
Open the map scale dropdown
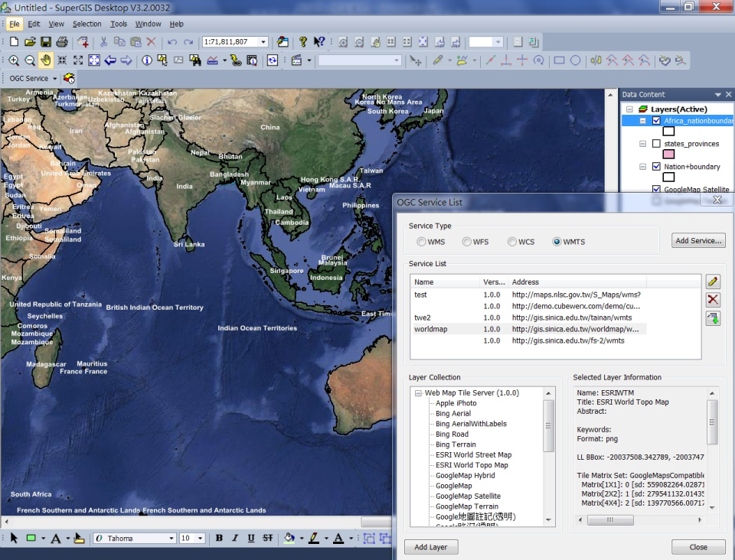coord(264,41)
